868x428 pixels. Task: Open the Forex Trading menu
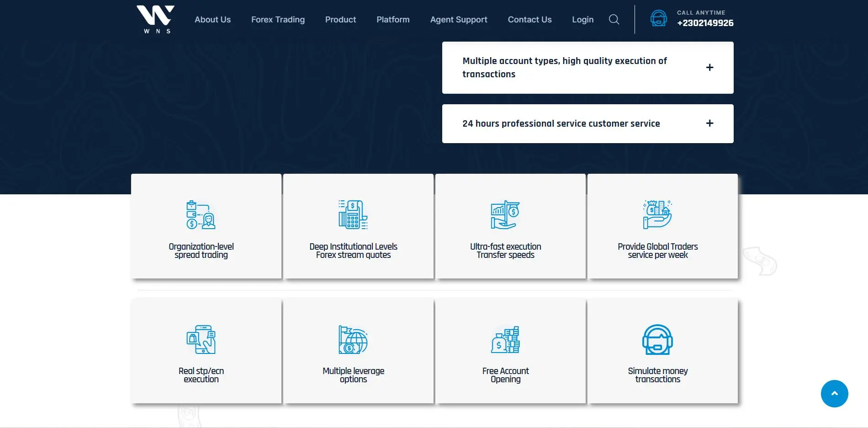tap(278, 20)
